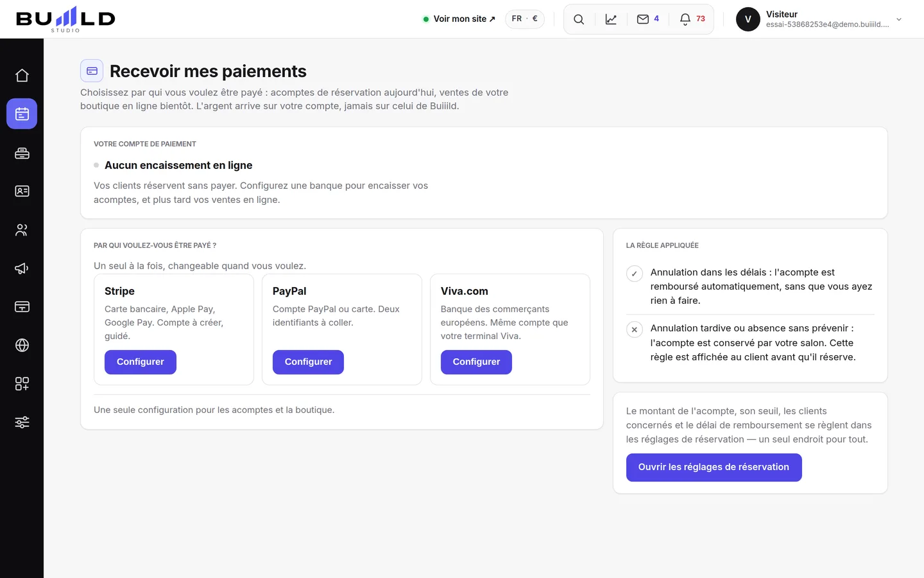Open the megaphone marketing icon in sidebar
The width and height of the screenshot is (924, 578).
[22, 268]
